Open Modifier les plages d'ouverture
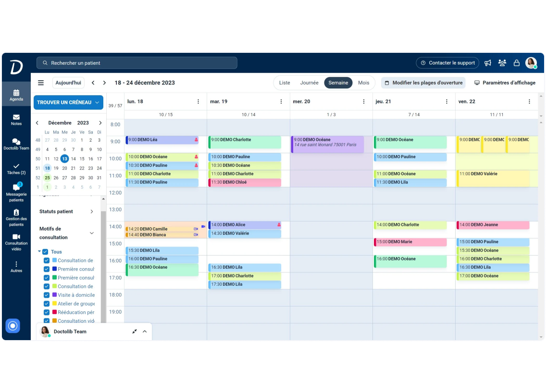 [x=423, y=83]
